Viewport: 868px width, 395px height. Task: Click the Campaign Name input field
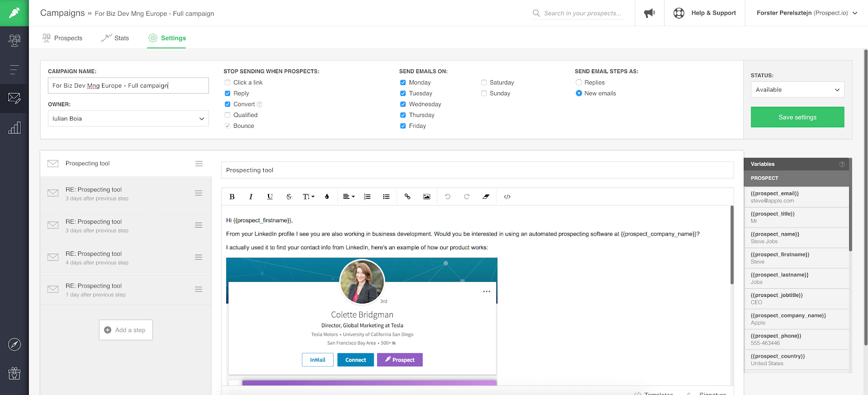(x=128, y=86)
